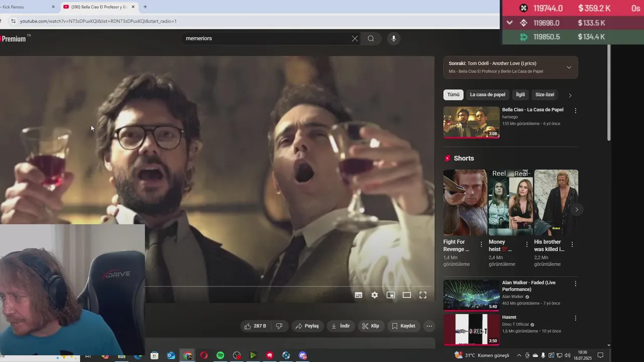This screenshot has width=644, height=362.
Task: Create a clip with Klip button
Action: pyautogui.click(x=371, y=326)
